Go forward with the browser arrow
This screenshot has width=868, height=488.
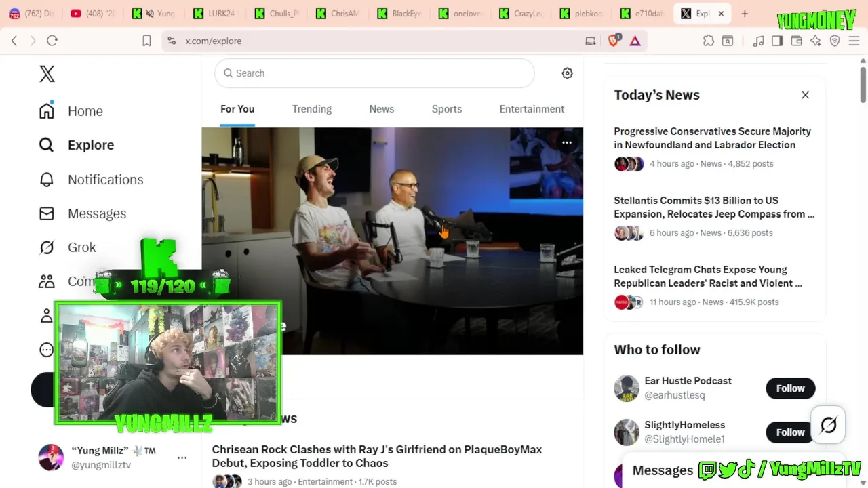click(x=33, y=41)
